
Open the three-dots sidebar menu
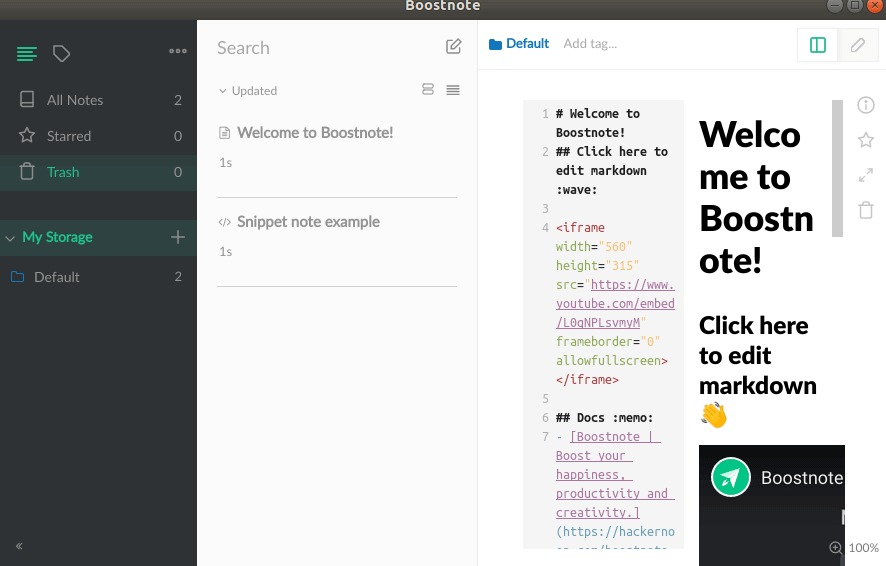click(x=178, y=51)
